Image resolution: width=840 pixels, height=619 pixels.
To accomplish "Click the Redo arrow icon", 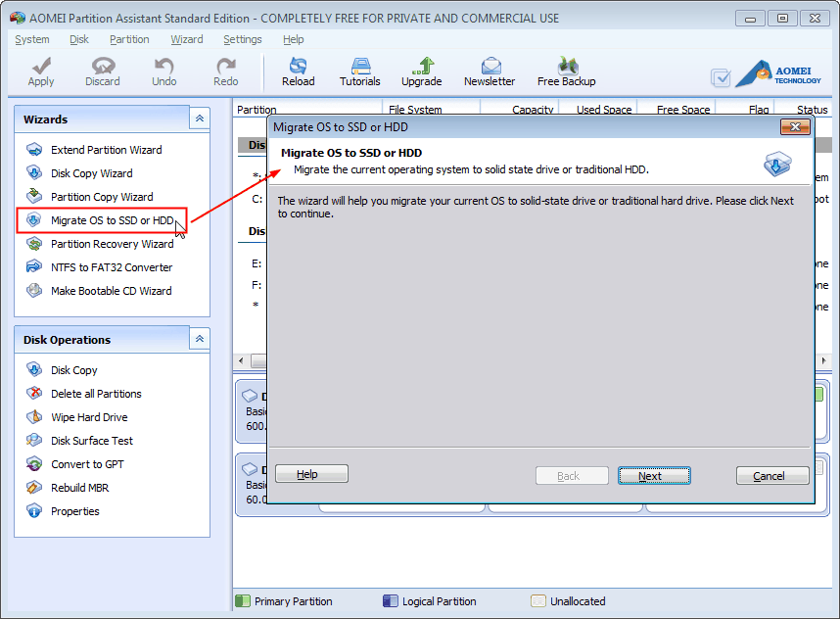I will (x=225, y=67).
